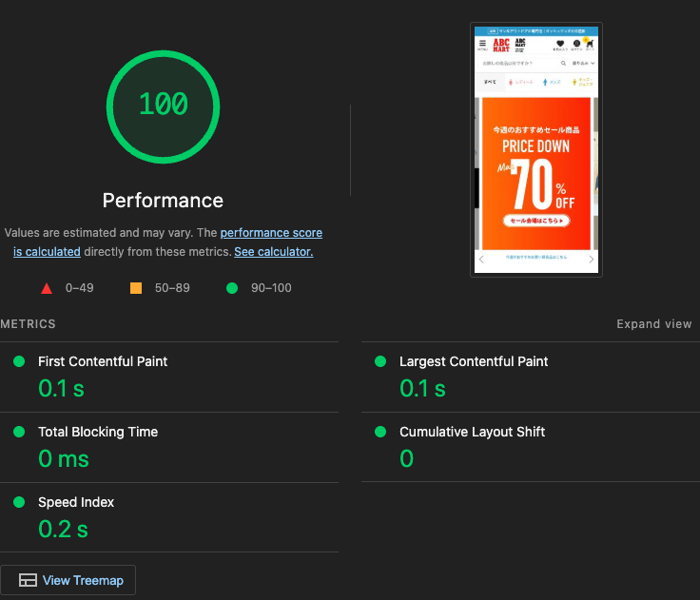Click the View Treemap button
The width and height of the screenshot is (700, 600).
(x=68, y=580)
